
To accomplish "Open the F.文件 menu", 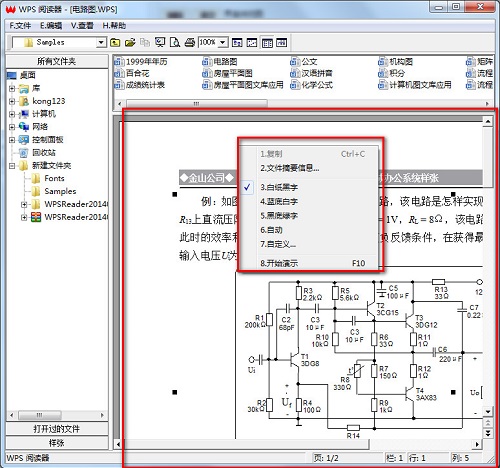I will (x=20, y=26).
